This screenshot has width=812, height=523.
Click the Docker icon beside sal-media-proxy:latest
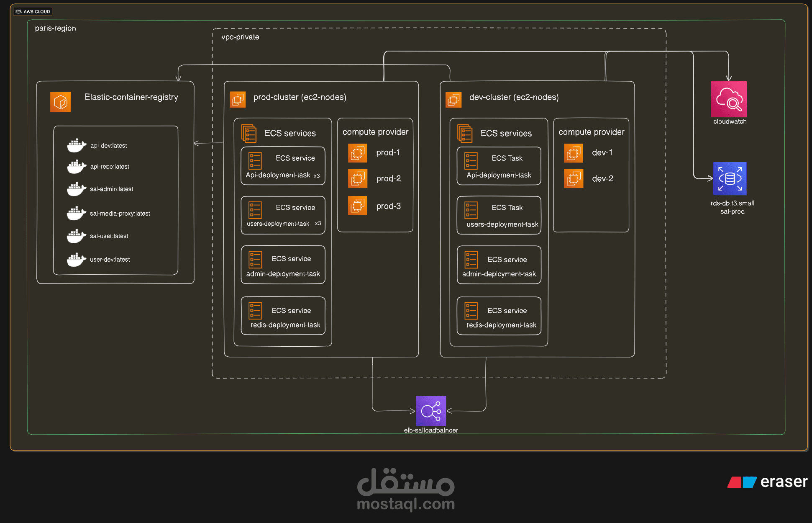pyautogui.click(x=76, y=213)
